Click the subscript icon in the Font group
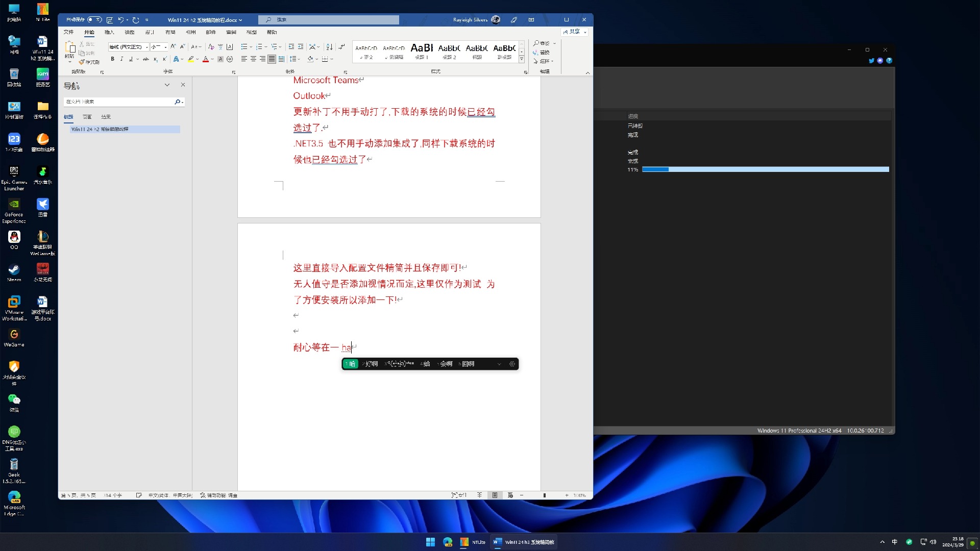Image resolution: width=980 pixels, height=551 pixels. click(x=156, y=59)
